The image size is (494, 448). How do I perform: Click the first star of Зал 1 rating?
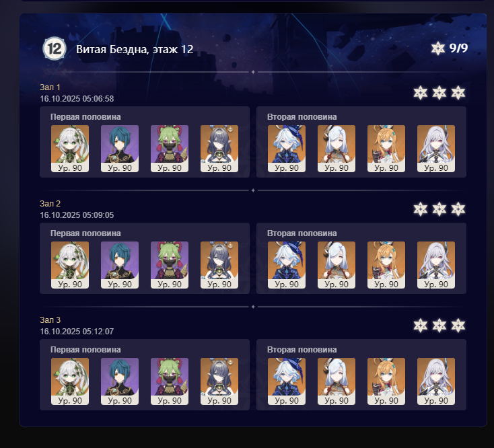(x=421, y=93)
